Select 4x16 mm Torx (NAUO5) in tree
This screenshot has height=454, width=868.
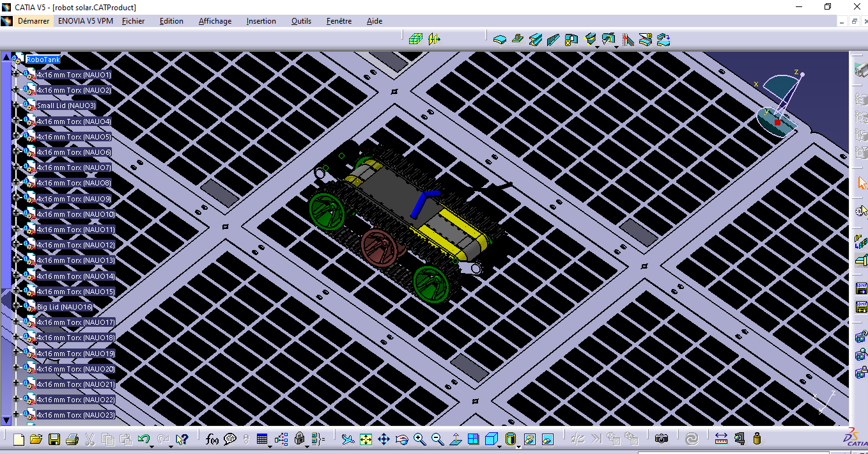click(74, 137)
